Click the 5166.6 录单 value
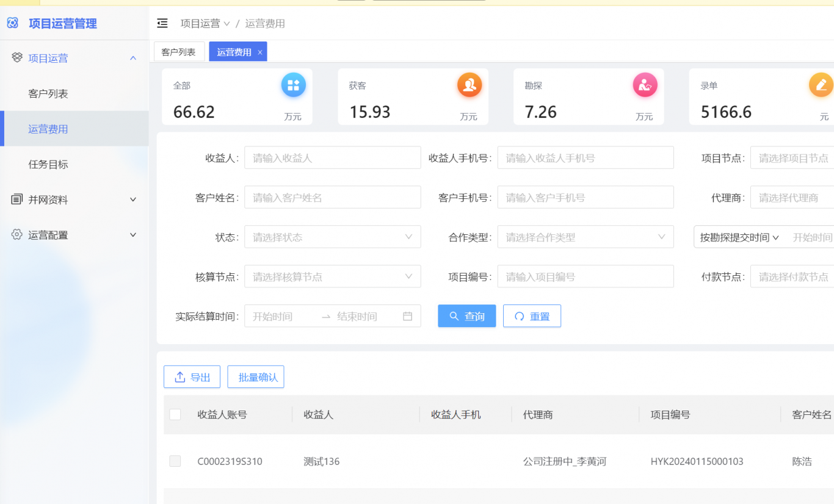This screenshot has width=834, height=504. click(726, 112)
